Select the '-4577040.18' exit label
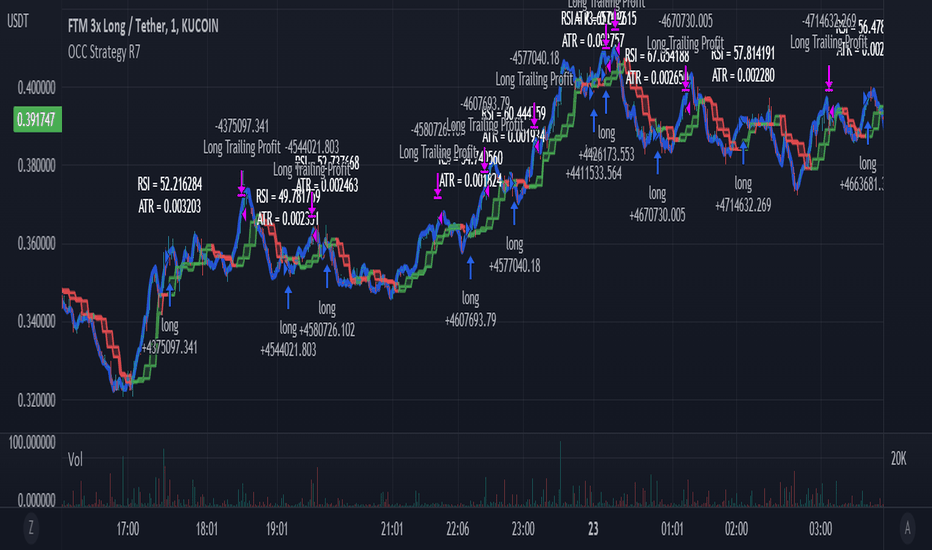This screenshot has width=932, height=550. (x=534, y=58)
